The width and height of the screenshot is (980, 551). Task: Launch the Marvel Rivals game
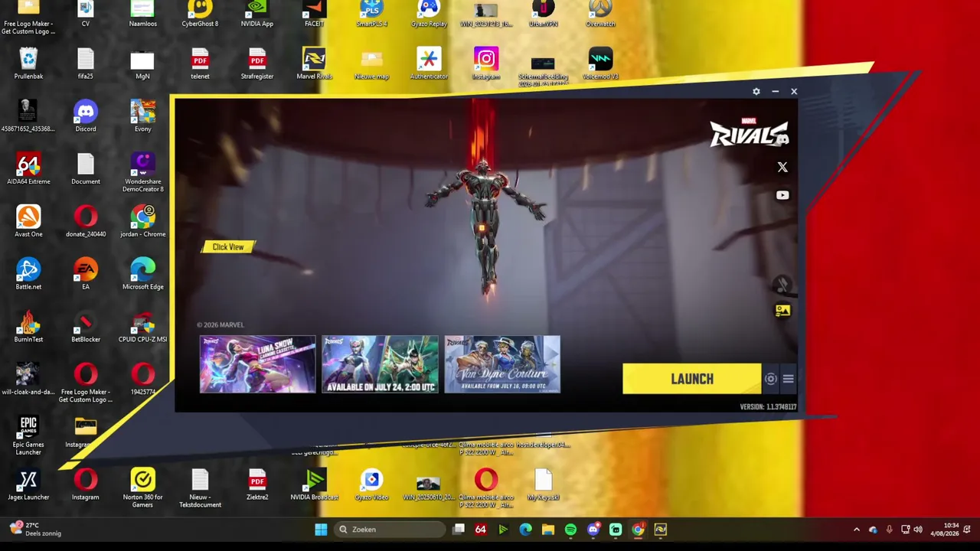coord(691,379)
